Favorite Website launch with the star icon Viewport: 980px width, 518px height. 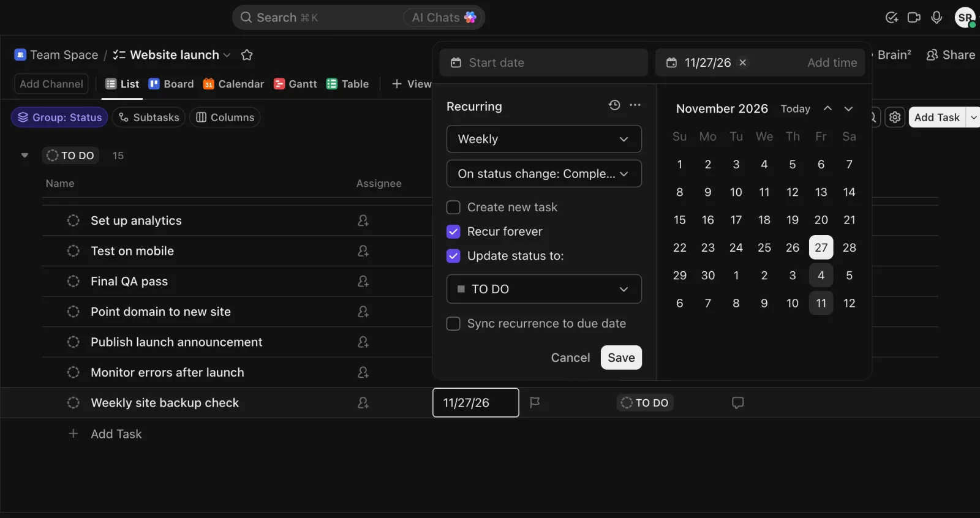247,55
